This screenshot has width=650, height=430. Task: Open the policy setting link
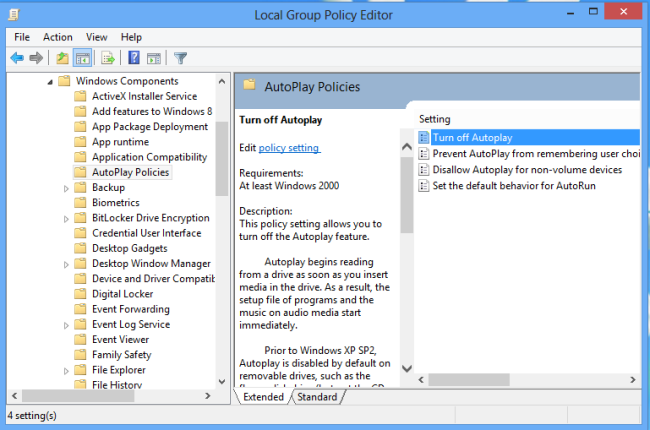pos(289,148)
